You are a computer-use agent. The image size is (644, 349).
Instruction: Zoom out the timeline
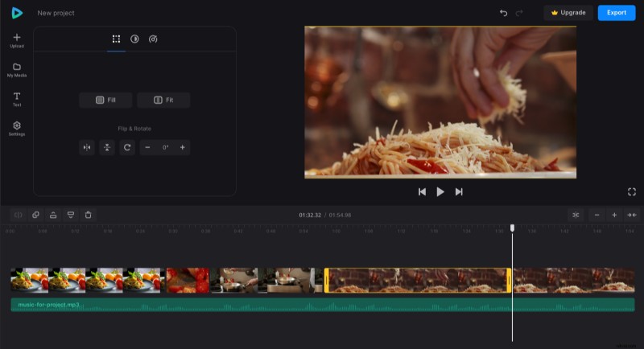pyautogui.click(x=597, y=215)
